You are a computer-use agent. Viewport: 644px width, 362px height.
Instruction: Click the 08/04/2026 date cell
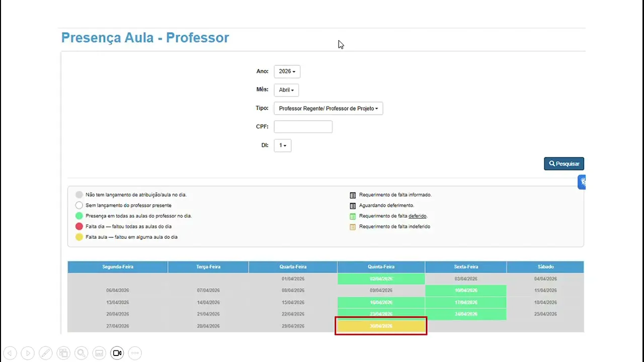pyautogui.click(x=293, y=291)
